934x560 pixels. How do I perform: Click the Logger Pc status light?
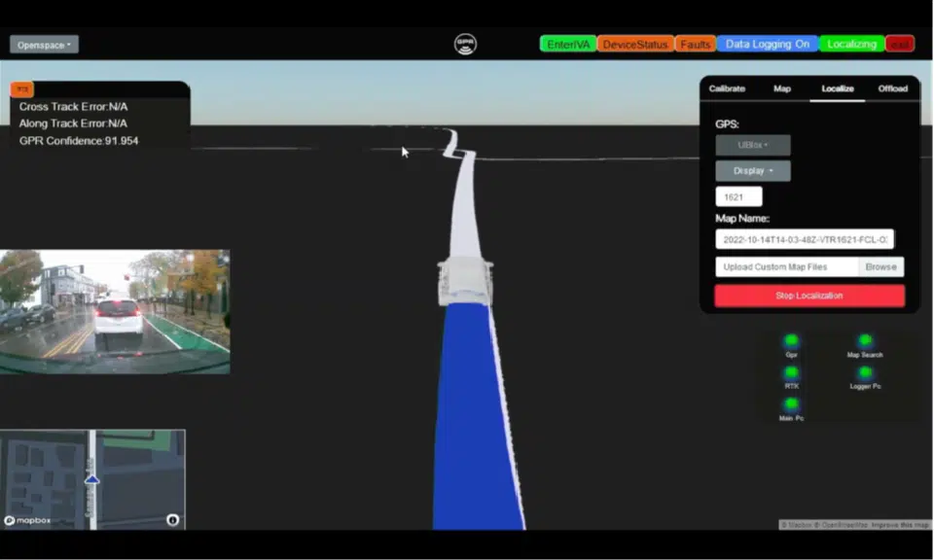pos(864,372)
